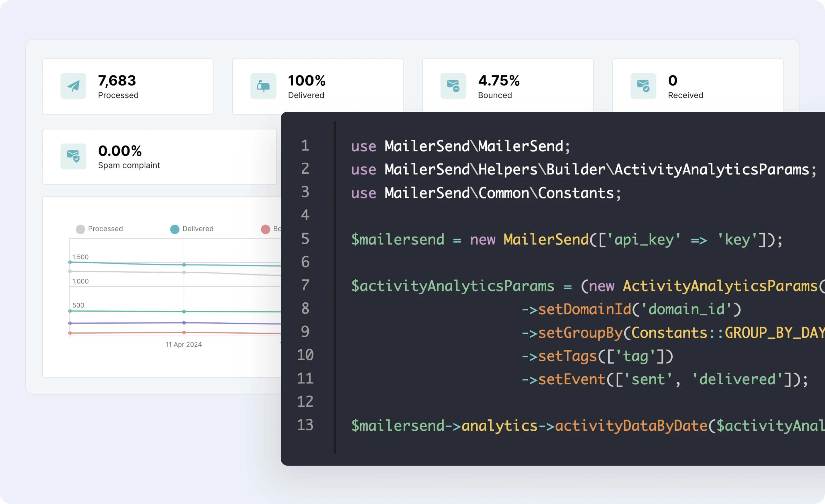Click the 500 y-axis label
Viewport: 825px width, 504px height.
[78, 305]
